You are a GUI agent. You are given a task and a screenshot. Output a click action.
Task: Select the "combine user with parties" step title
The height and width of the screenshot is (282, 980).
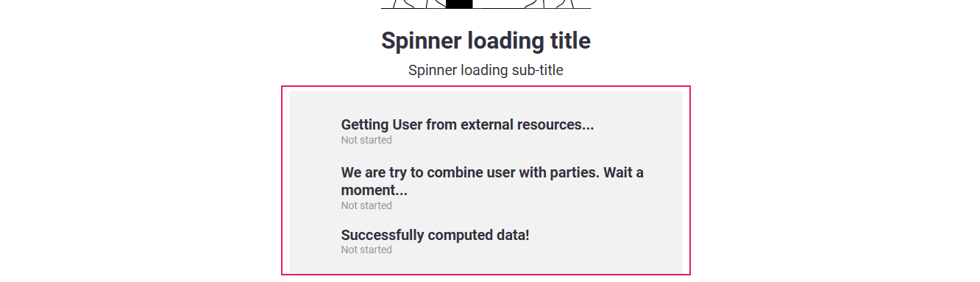point(492,181)
